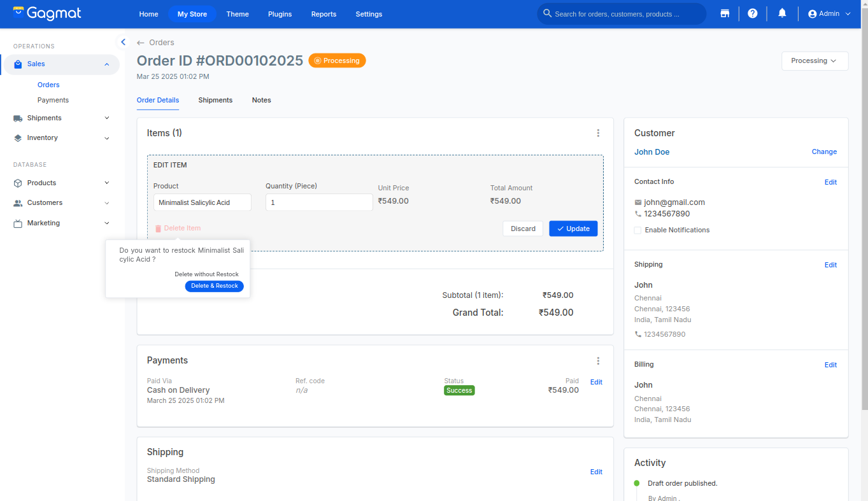Open the John Doe customer link
The height and width of the screenshot is (501, 868).
[x=651, y=152]
